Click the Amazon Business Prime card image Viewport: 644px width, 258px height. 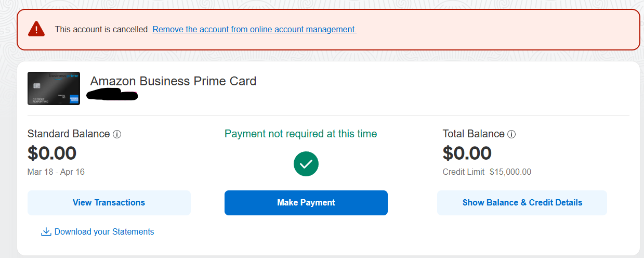[x=54, y=88]
